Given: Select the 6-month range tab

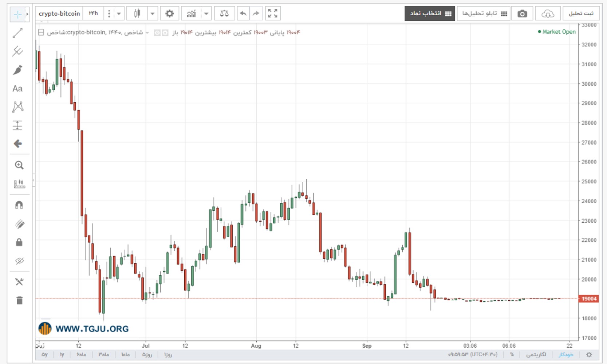Looking at the screenshot, I should tap(81, 355).
